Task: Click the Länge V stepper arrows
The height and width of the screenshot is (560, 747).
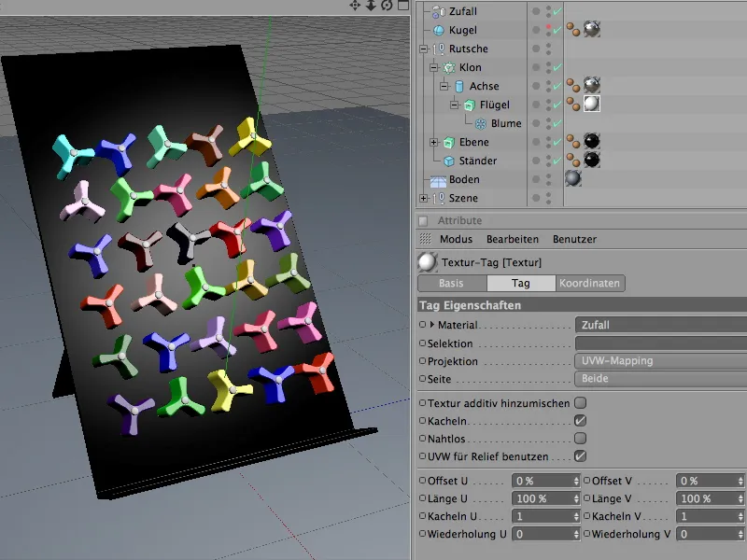Action: (740, 498)
